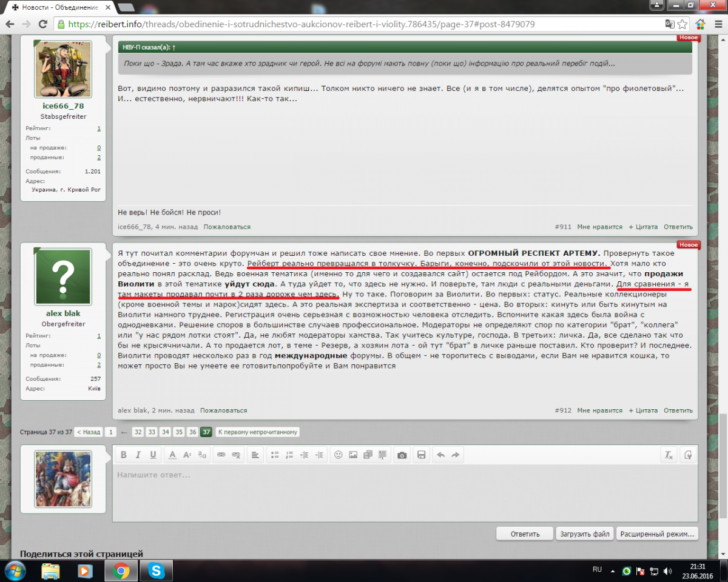
Task: Click alex blak question-mark avatar
Action: point(63,276)
